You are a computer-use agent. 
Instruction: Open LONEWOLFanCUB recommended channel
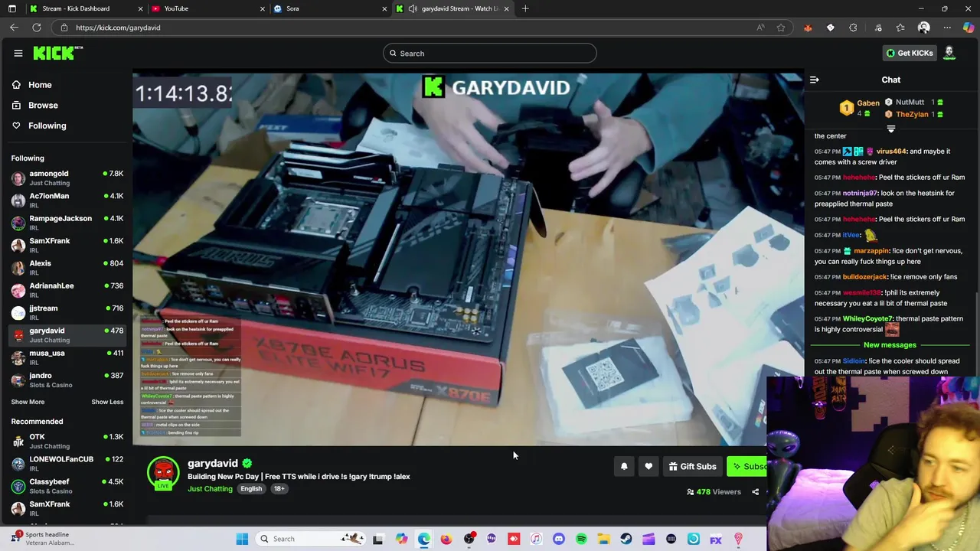pyautogui.click(x=67, y=463)
